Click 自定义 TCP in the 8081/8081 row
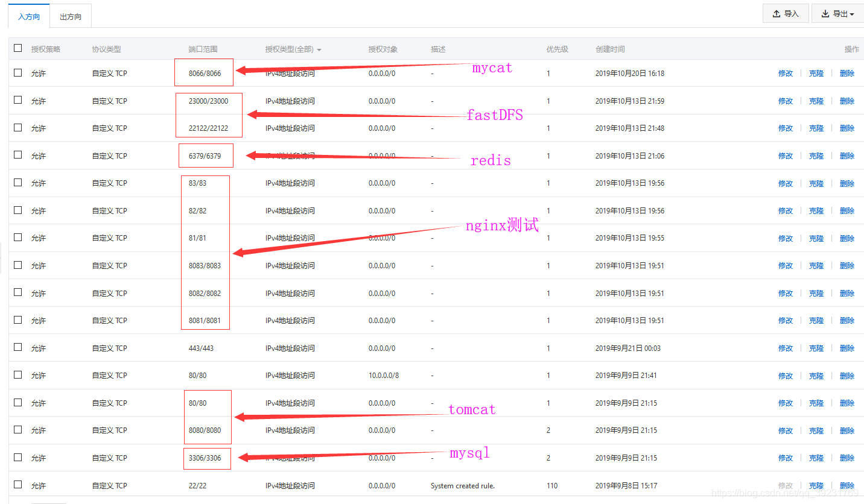864x504 pixels. [110, 321]
